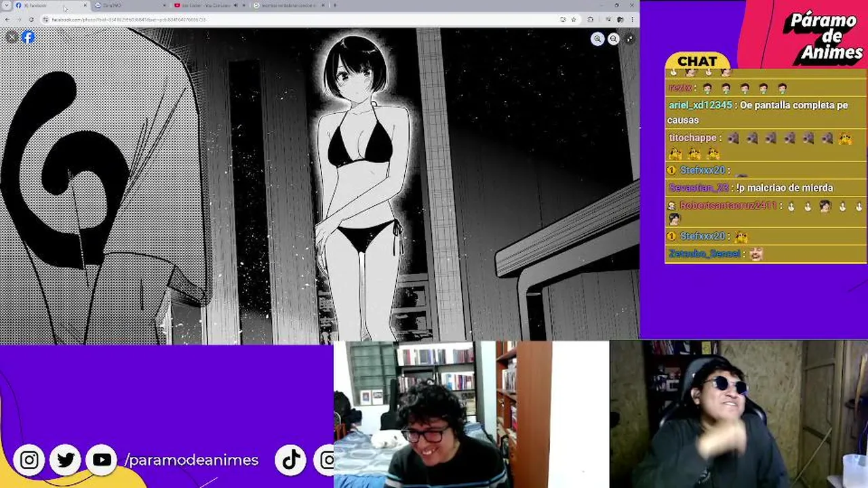The height and width of the screenshot is (488, 868).
Task: Click the Facebook logo in photo viewer
Action: [28, 37]
